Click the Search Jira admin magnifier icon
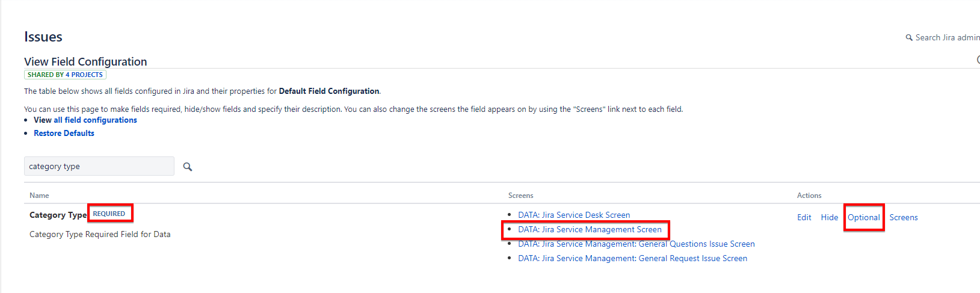 click(909, 38)
